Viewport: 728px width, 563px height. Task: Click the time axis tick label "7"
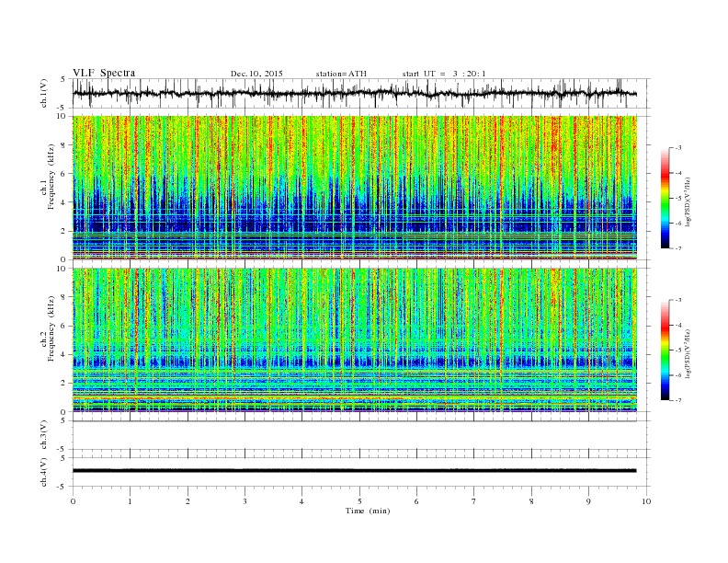[474, 501]
